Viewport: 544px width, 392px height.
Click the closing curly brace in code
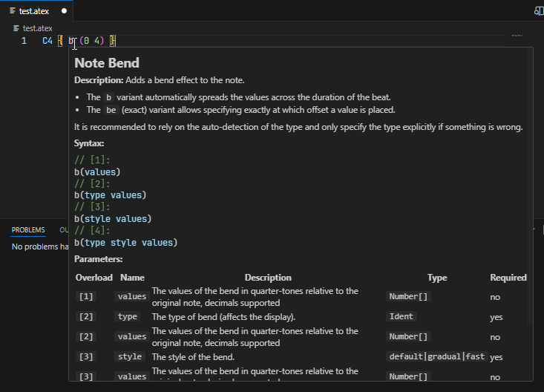tap(113, 41)
